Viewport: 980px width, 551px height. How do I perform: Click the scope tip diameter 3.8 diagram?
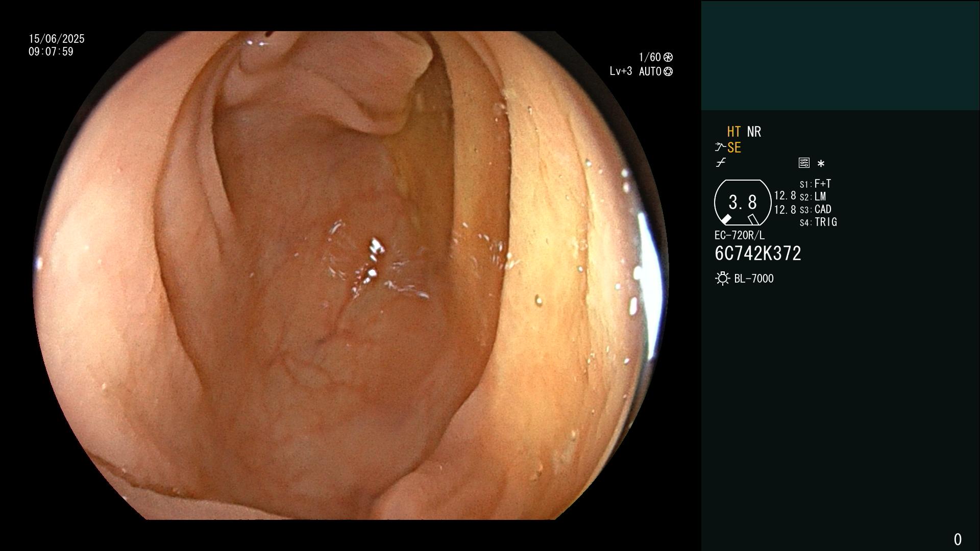[x=742, y=203]
